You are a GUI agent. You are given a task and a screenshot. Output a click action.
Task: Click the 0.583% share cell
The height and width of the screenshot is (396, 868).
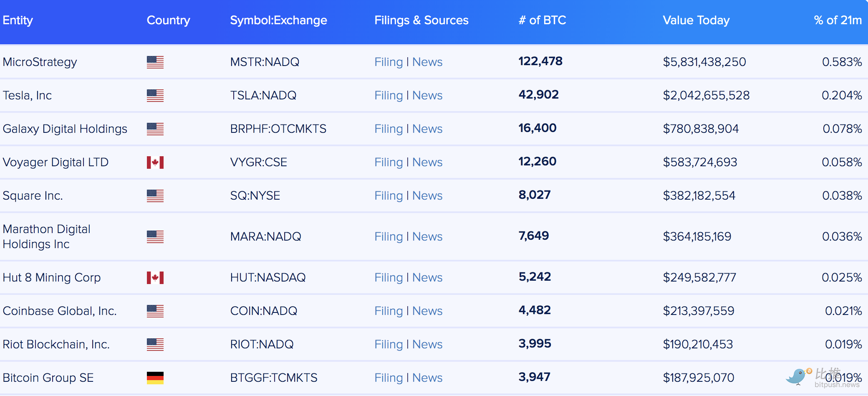[842, 62]
